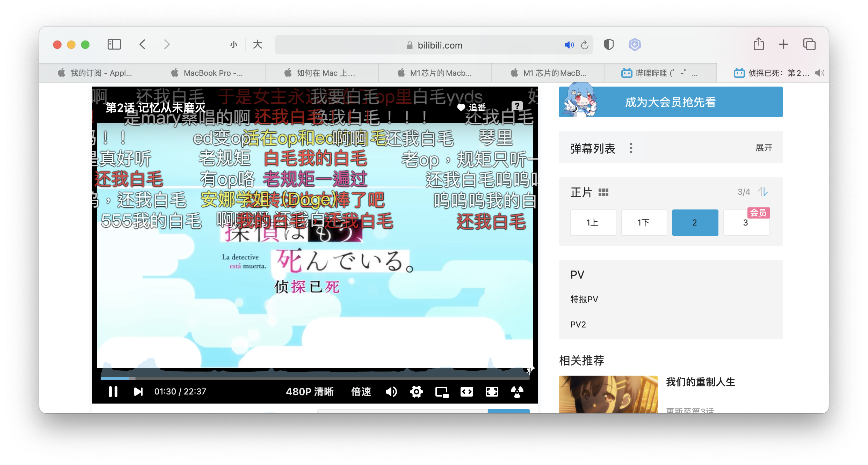Skip to the next episode
Viewport: 868px width, 465px height.
pos(138,392)
